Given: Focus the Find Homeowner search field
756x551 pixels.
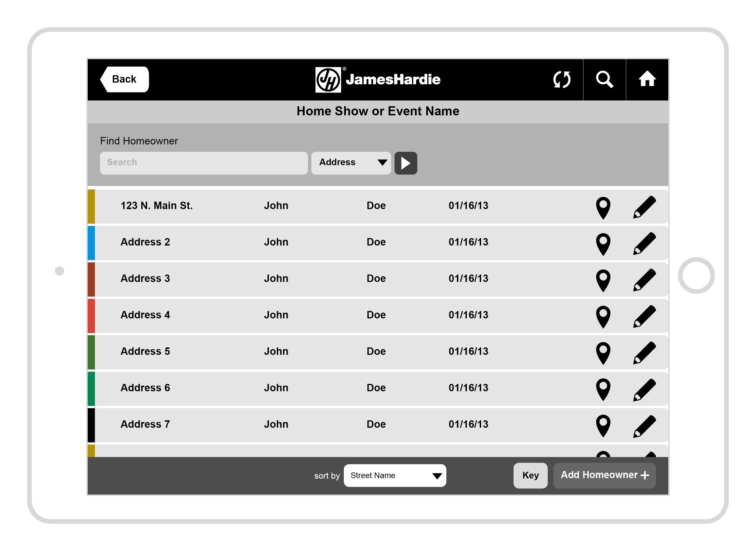Looking at the screenshot, I should point(204,163).
